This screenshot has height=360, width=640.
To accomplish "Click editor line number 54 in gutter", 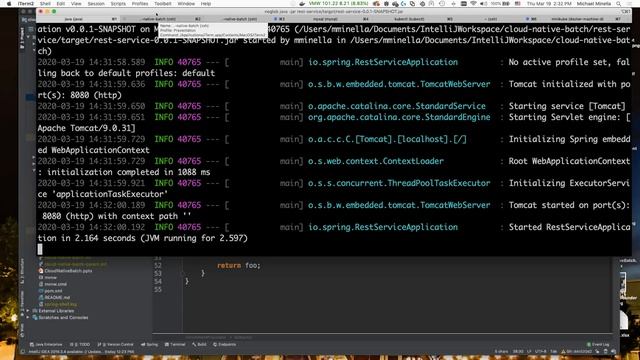I will pyautogui.click(x=158, y=281).
